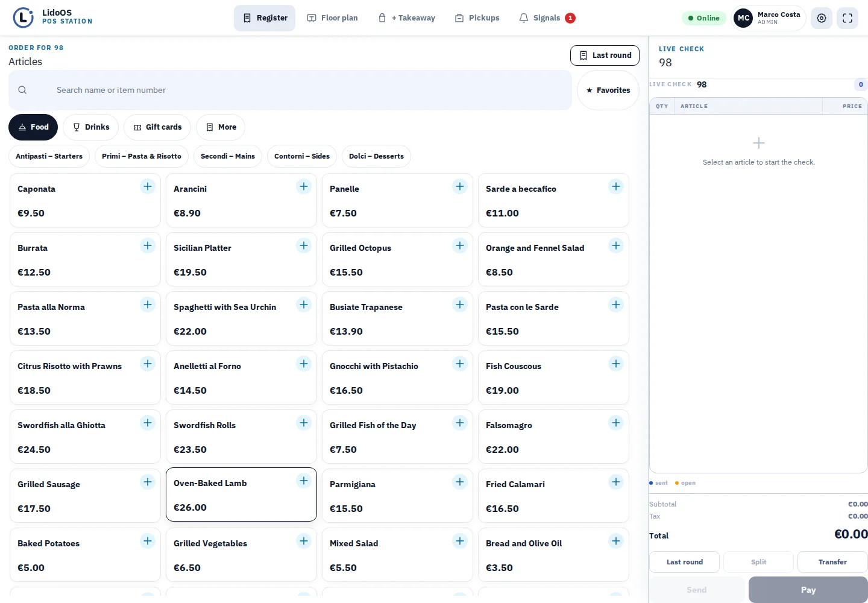Filter by Secondi – Mains
This screenshot has width=868, height=603.
[x=228, y=156]
